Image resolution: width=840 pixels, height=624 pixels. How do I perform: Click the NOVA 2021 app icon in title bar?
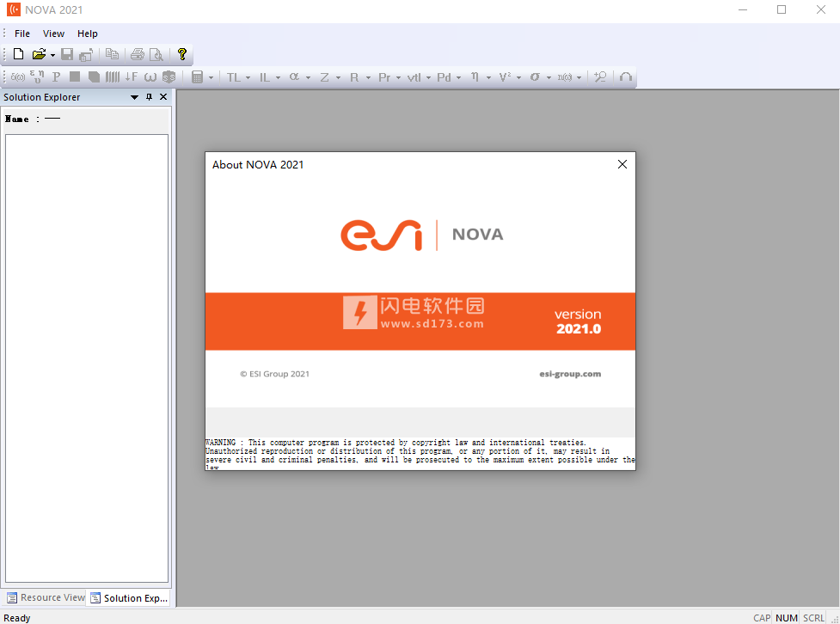(x=14, y=9)
